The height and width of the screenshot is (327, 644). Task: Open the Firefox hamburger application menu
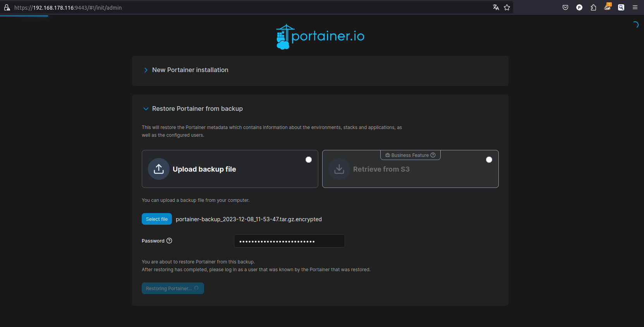coord(635,7)
